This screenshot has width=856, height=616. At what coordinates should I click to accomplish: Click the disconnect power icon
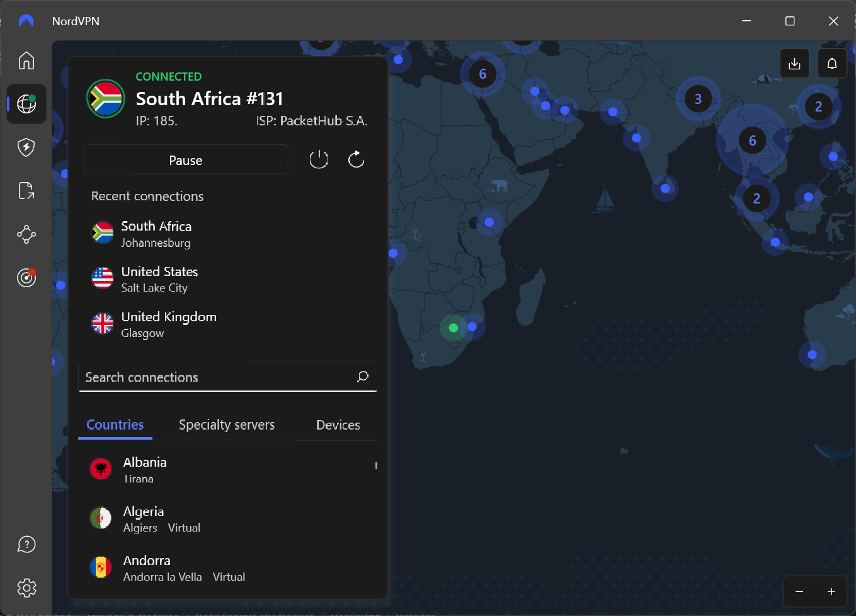coord(319,159)
